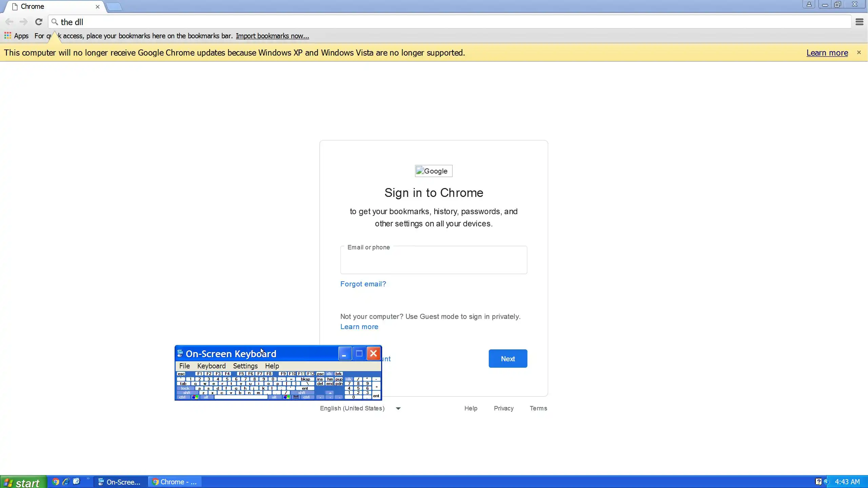The width and height of the screenshot is (868, 488).
Task: Click the Chrome profile avatar button
Action: [x=809, y=5]
